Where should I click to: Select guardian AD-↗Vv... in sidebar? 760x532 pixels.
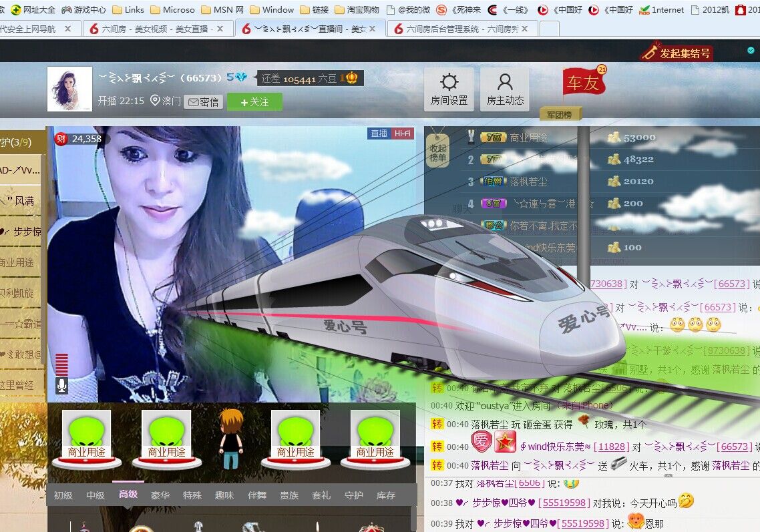(x=20, y=170)
